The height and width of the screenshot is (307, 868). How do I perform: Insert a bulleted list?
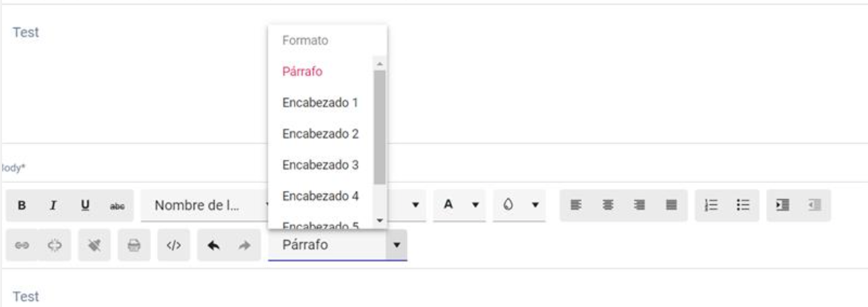tap(743, 204)
